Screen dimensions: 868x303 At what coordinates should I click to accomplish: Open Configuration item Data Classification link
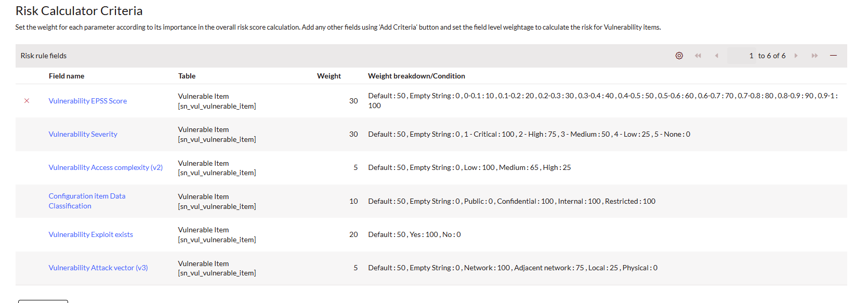click(x=87, y=201)
